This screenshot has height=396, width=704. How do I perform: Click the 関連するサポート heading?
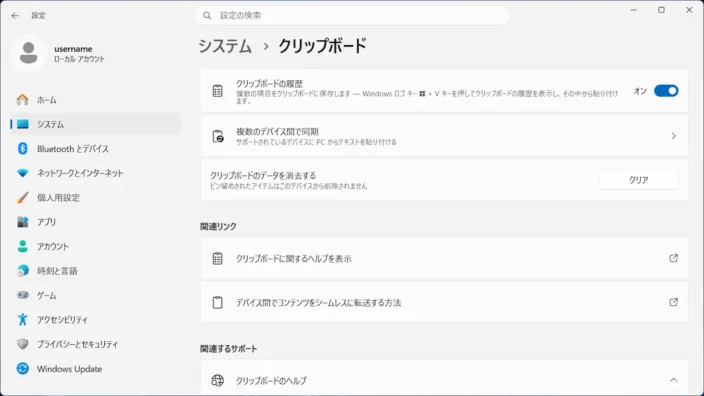[229, 349]
